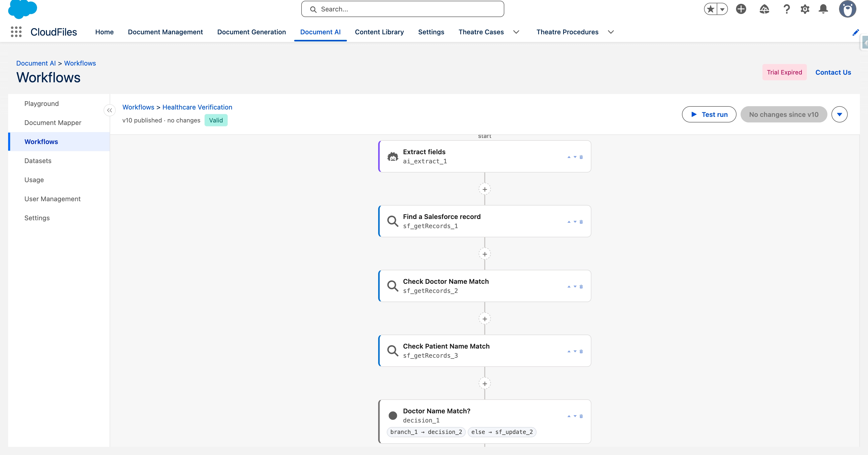This screenshot has height=455, width=868.
Task: Select the Extract fields step card
Action: coord(485,156)
